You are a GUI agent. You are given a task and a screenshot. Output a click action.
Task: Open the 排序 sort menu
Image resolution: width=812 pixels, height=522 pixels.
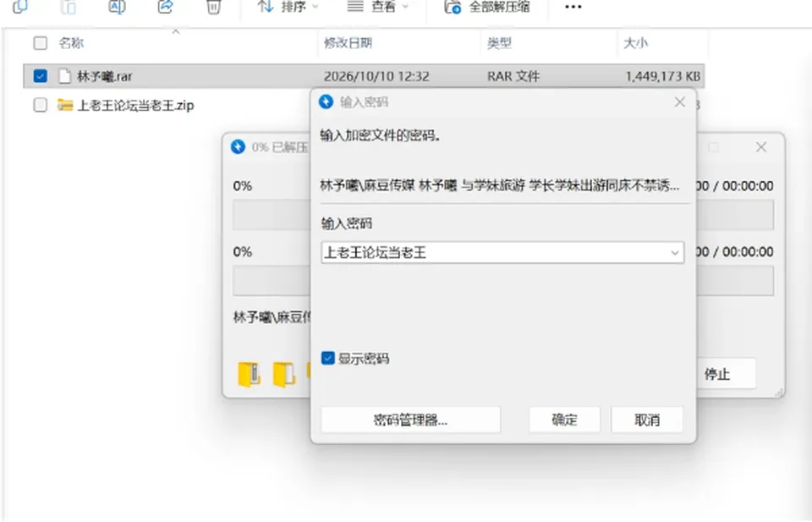coord(288,7)
